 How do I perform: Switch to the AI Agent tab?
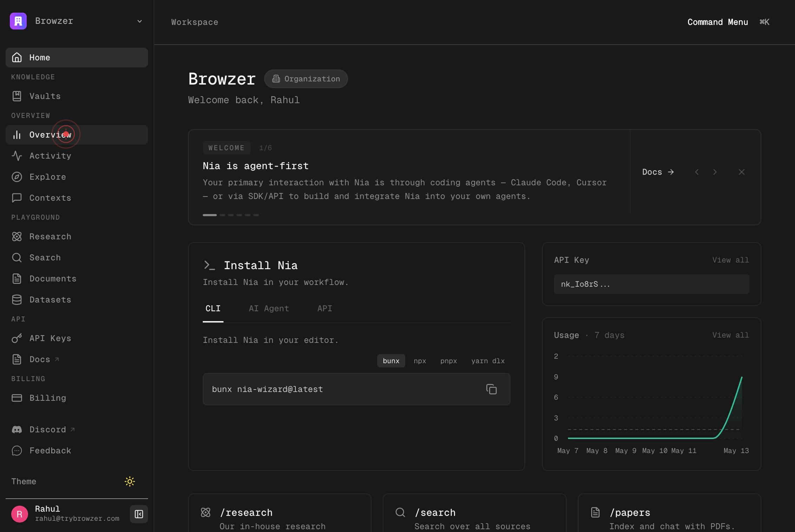(269, 309)
